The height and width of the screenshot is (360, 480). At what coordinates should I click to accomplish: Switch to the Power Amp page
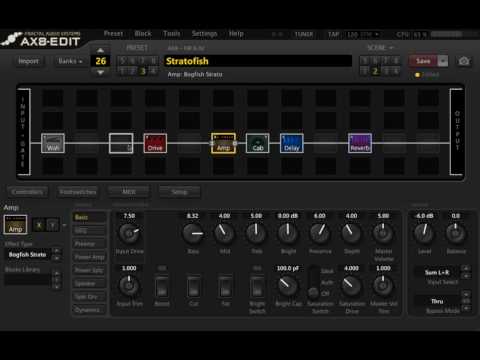point(89,257)
